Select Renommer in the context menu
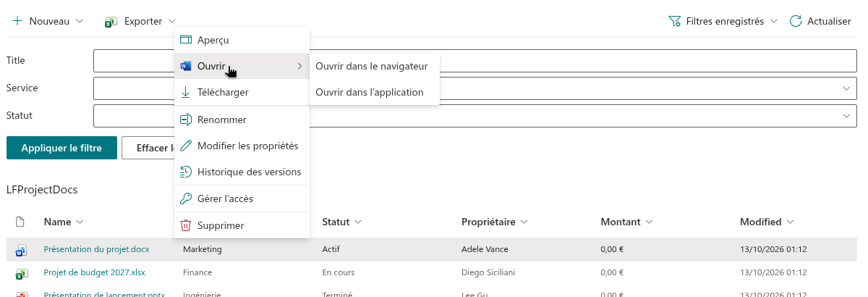The height and width of the screenshot is (297, 868). [242, 120]
